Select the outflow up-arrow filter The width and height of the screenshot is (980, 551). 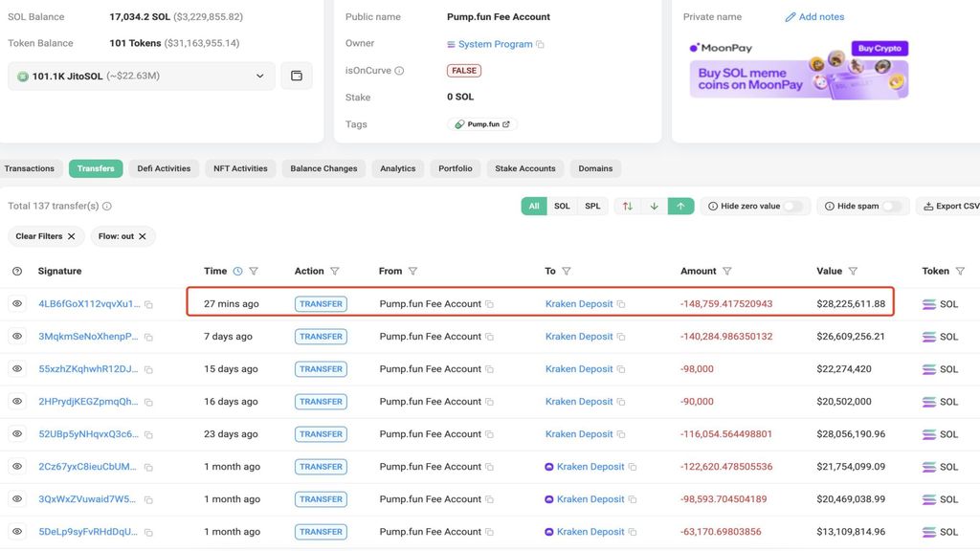point(680,207)
